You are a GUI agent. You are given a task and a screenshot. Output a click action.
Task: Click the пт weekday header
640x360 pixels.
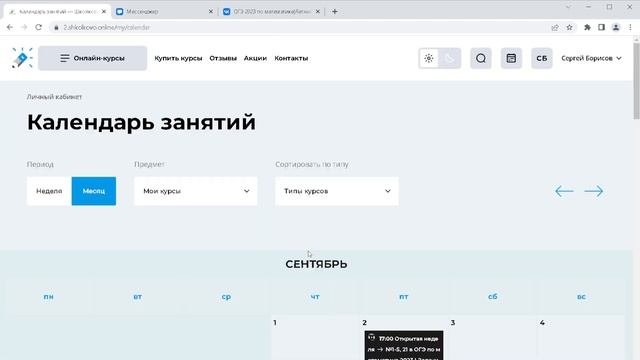coord(404,297)
